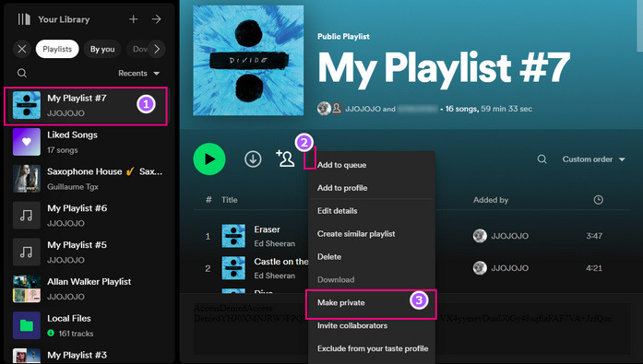Click the Liked Songs heart thumbnail
Viewport: 643px width, 364px height.
27,142
